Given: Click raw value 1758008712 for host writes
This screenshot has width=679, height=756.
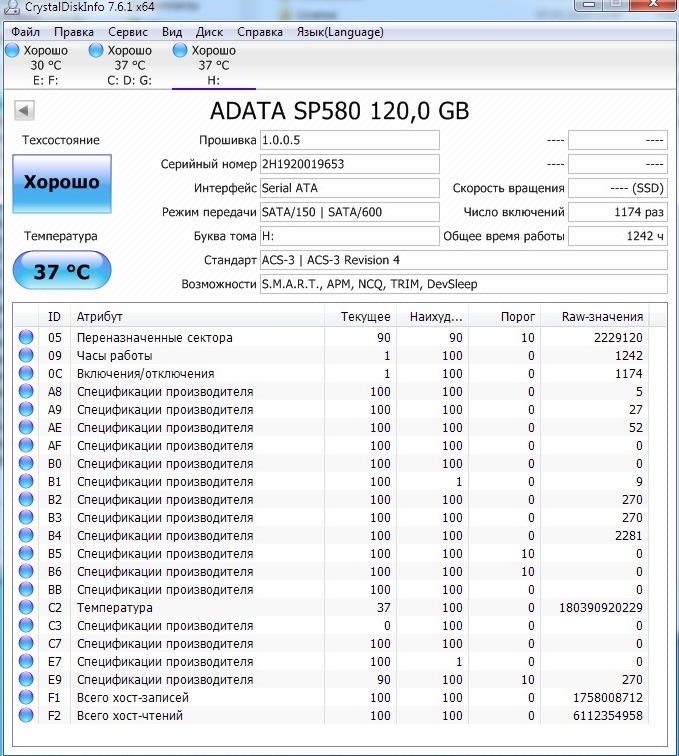Looking at the screenshot, I should (x=608, y=698).
